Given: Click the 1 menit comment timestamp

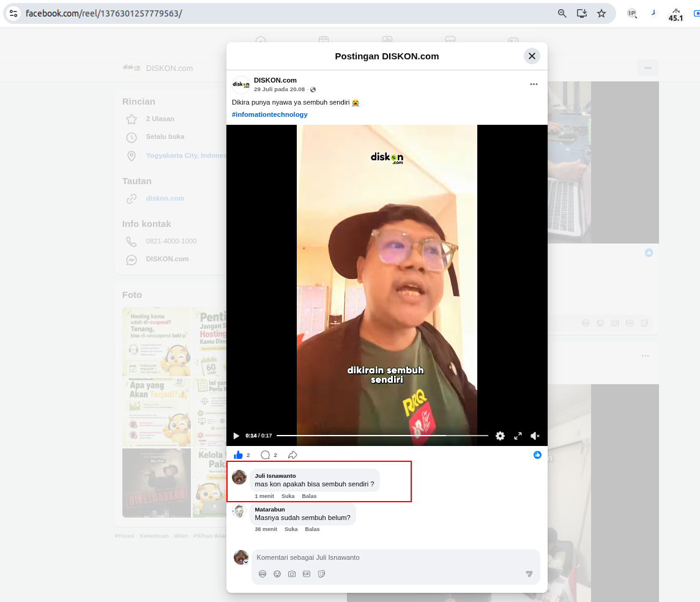Looking at the screenshot, I should 264,496.
